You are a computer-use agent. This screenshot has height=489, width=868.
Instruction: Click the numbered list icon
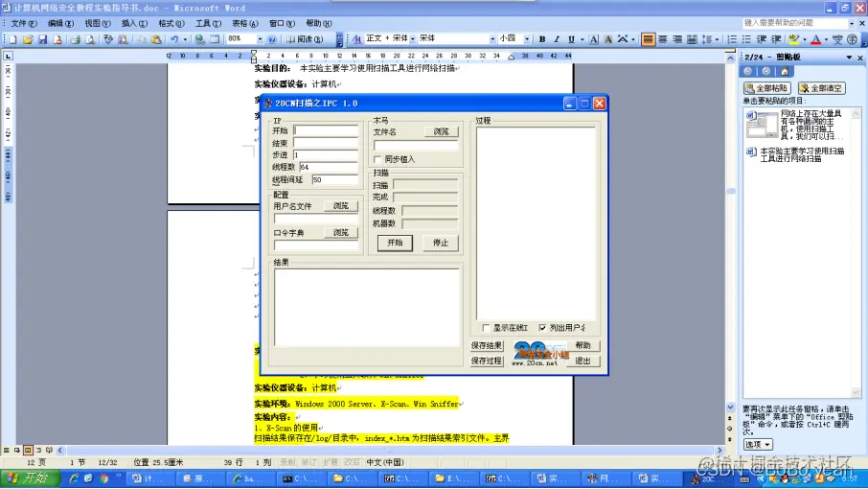point(732,38)
